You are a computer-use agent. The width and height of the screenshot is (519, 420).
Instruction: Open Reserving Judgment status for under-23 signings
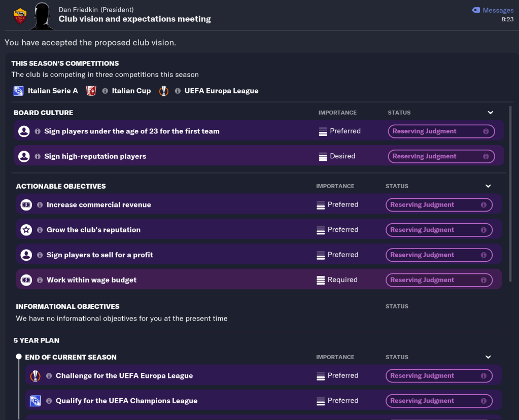point(440,131)
